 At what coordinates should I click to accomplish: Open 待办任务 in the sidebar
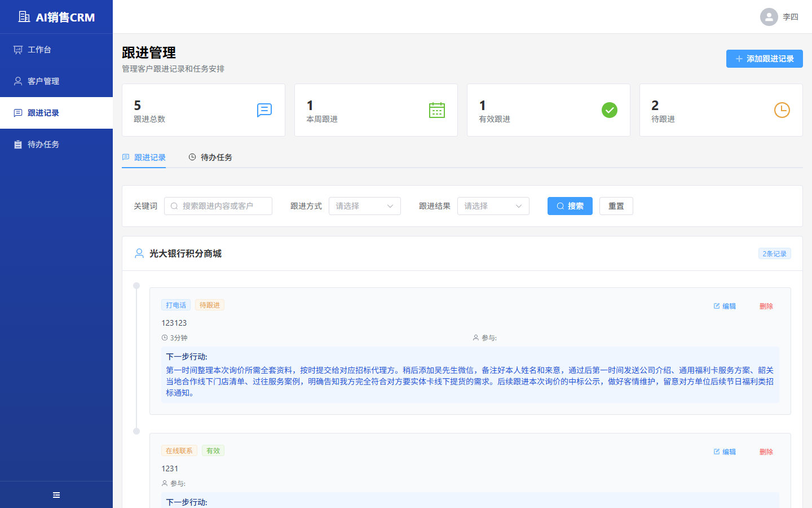(x=56, y=144)
